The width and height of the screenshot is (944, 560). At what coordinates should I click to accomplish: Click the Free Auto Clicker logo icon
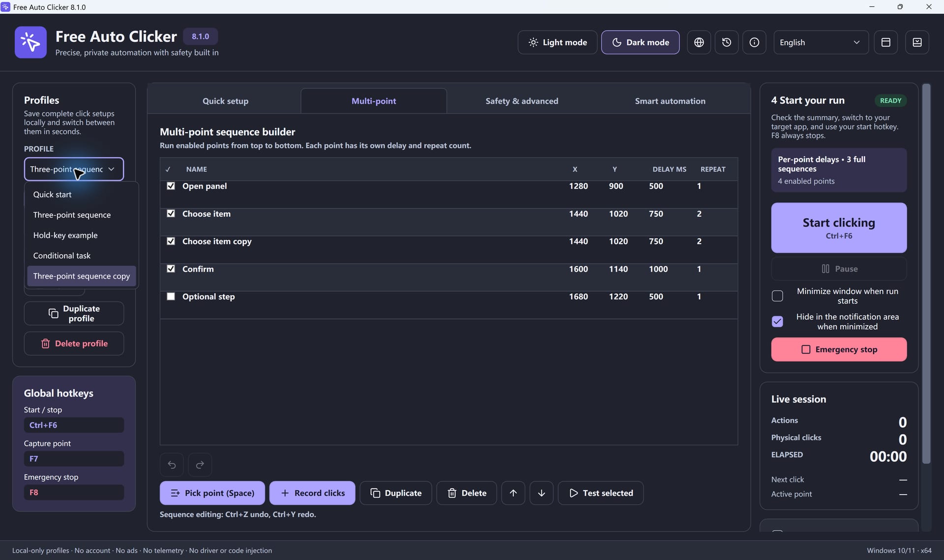(x=30, y=42)
